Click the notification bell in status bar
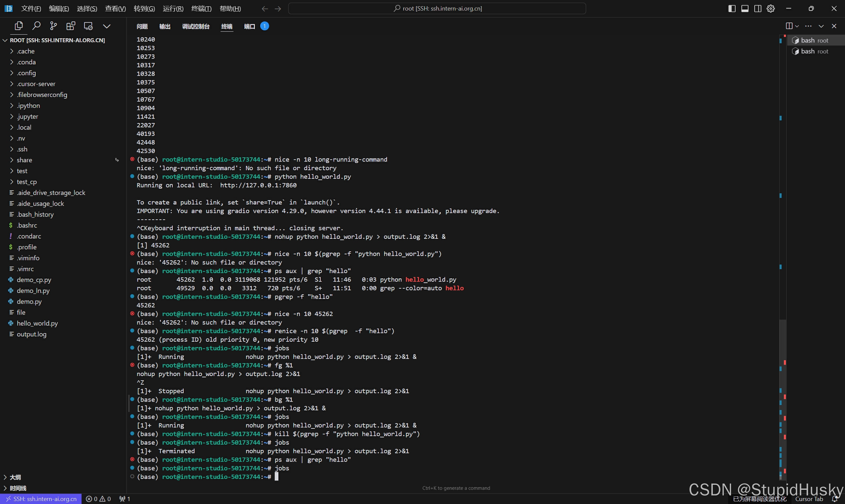Viewport: 845px width, 504px height. (835, 499)
